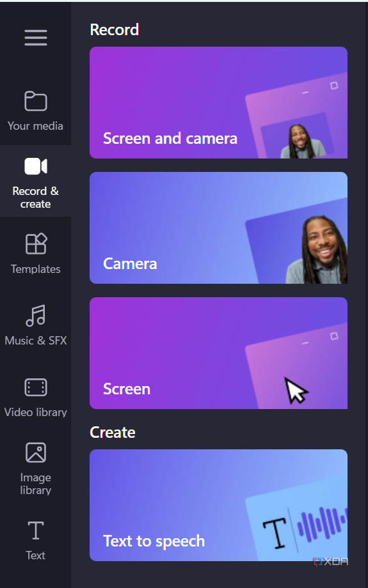The image size is (368, 588).
Task: Click the Text label in sidebar
Action: (x=36, y=555)
